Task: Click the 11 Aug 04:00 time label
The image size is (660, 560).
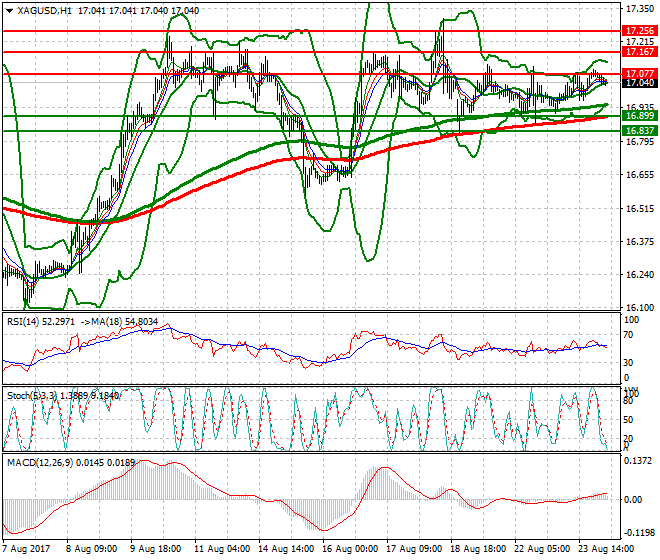Action: pyautogui.click(x=222, y=549)
